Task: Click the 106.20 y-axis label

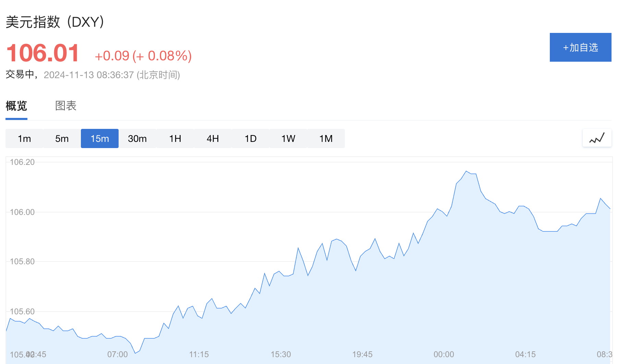Action: pos(22,162)
